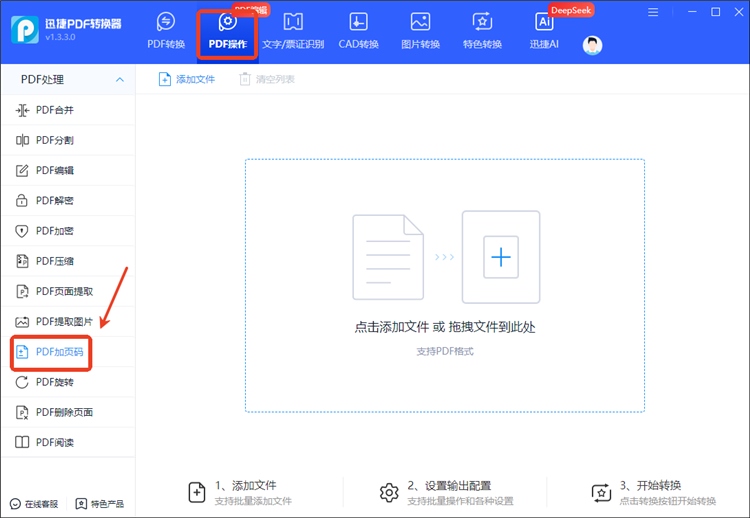Image resolution: width=750 pixels, height=518 pixels.
Task: Select PDF合并 in the sidebar
Action: pyautogui.click(x=68, y=110)
